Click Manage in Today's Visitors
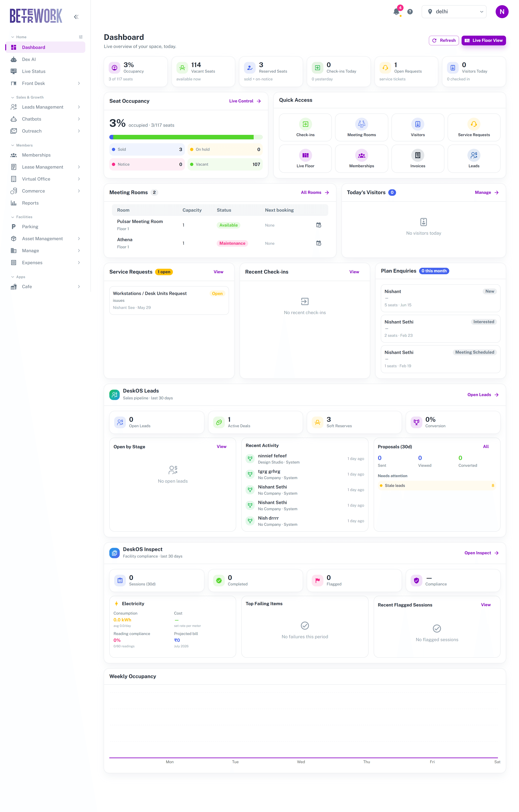 [487, 193]
